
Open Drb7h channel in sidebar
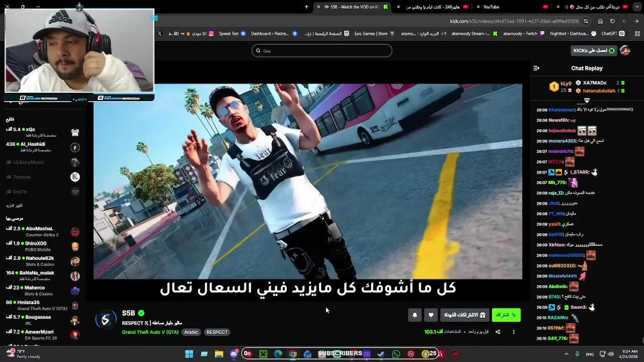43,192
